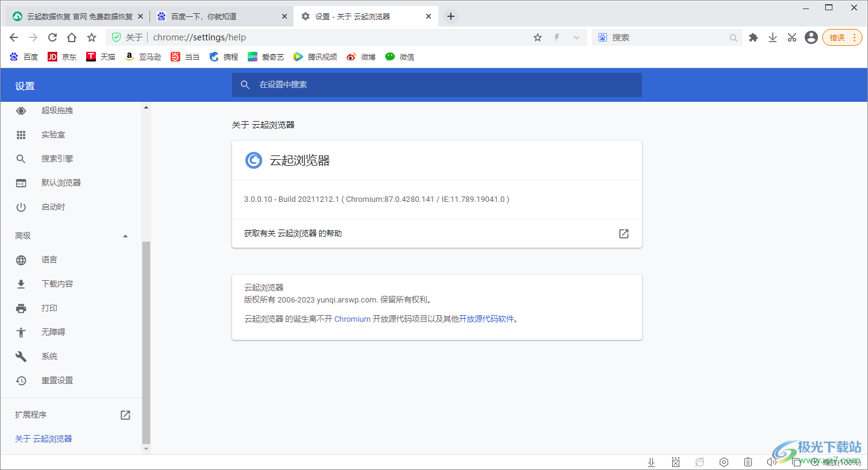Image resolution: width=868 pixels, height=470 pixels.
Task: Click the ad-block crossed box status icon
Action: [676, 462]
